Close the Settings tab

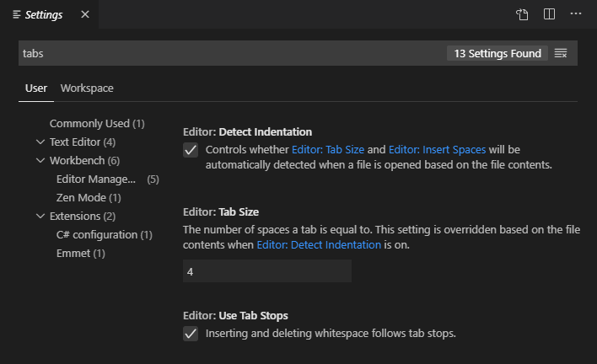pyautogui.click(x=83, y=15)
